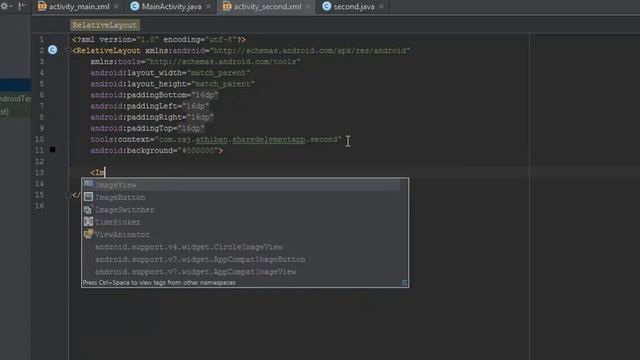Click the ImageButton widget icon in the popup
Image resolution: width=640 pixels, height=360 pixels.
click(88, 197)
